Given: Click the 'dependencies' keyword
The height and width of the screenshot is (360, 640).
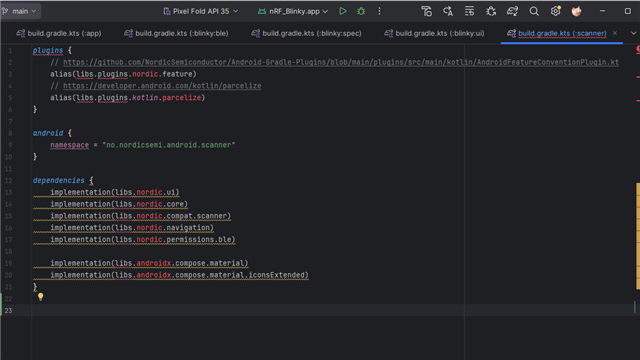Looking at the screenshot, I should 59,180.
